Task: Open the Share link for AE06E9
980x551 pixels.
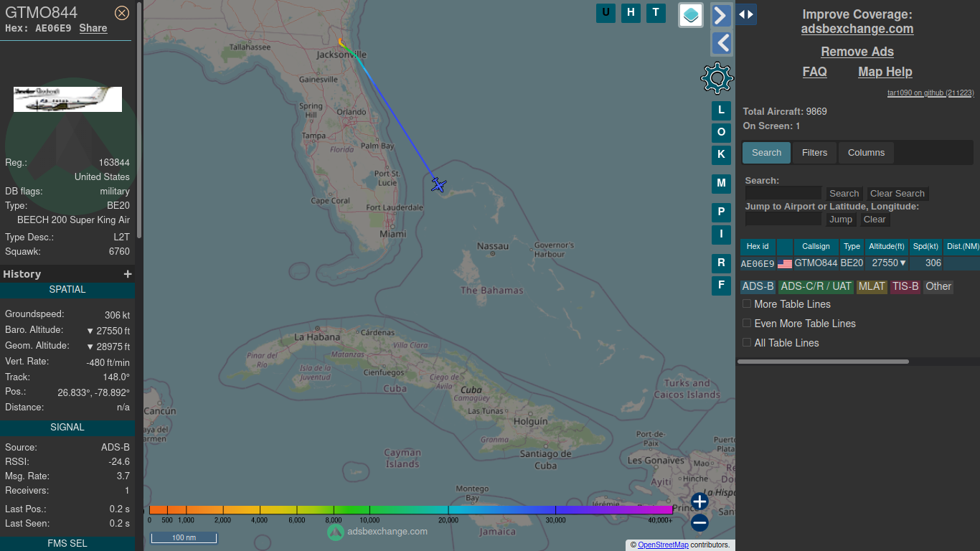Action: (x=93, y=28)
